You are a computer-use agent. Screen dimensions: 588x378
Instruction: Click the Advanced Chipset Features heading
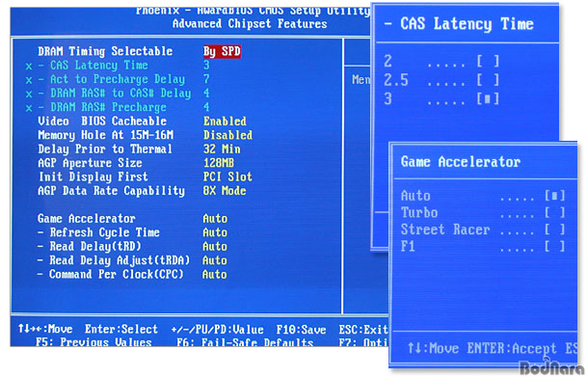(250, 24)
